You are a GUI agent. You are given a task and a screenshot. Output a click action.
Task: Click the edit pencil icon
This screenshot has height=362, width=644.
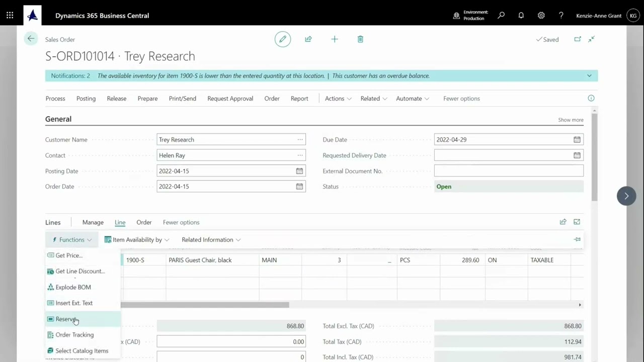click(283, 39)
